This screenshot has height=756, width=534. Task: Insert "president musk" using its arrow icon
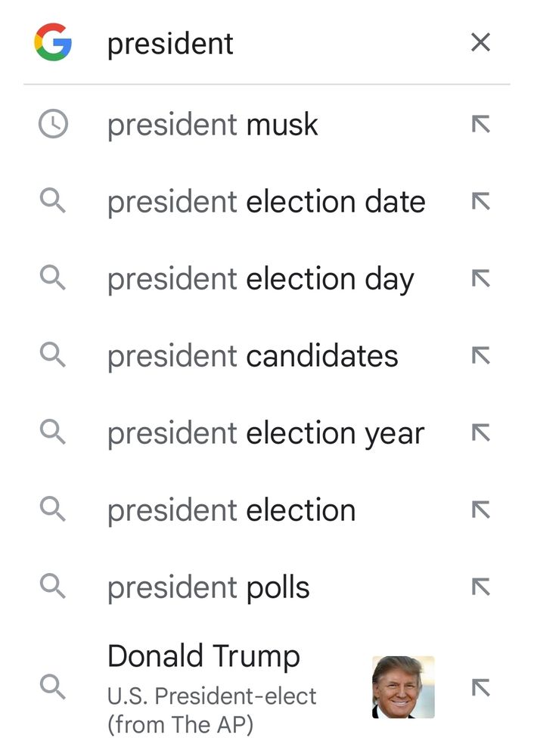click(480, 125)
